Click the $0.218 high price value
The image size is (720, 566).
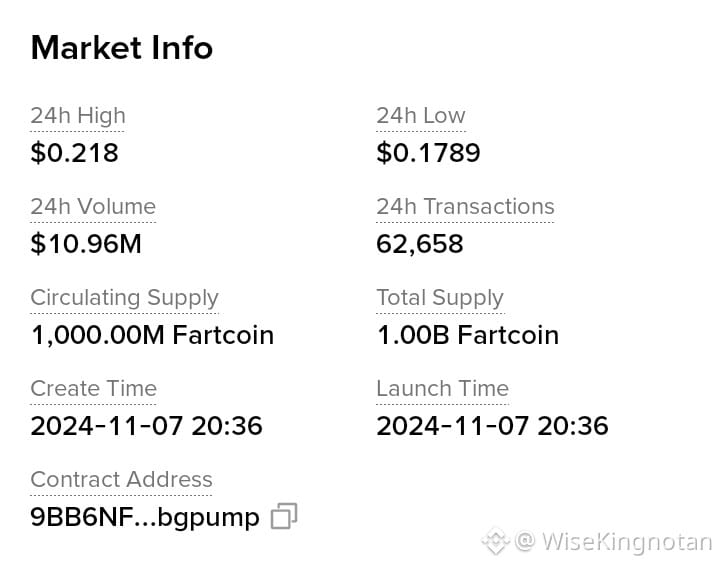(x=74, y=152)
